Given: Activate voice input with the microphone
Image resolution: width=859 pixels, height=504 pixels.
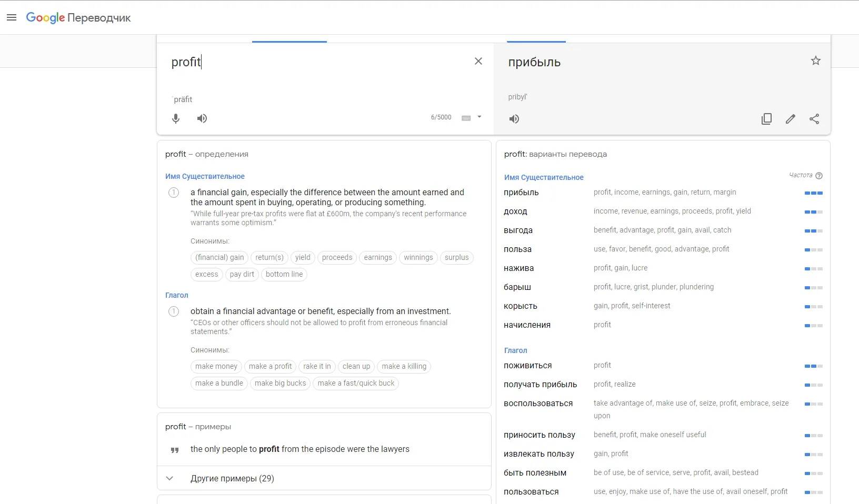Looking at the screenshot, I should [176, 118].
